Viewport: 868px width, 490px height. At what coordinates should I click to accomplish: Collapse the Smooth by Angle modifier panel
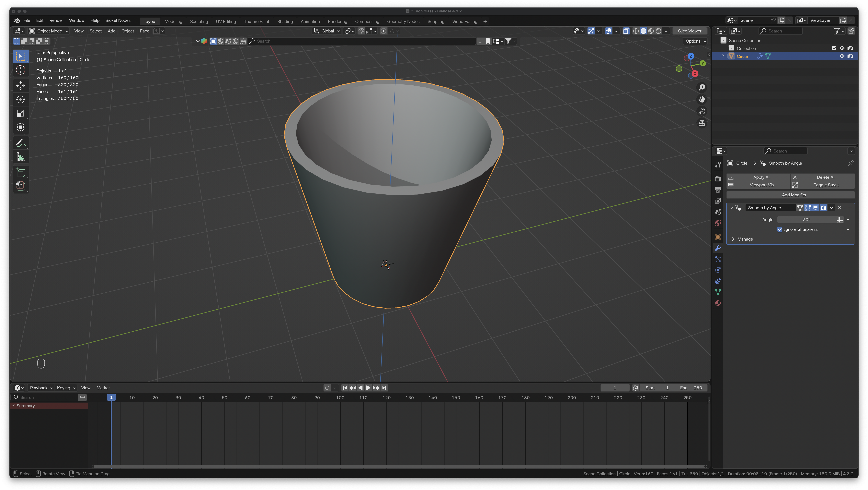click(731, 208)
